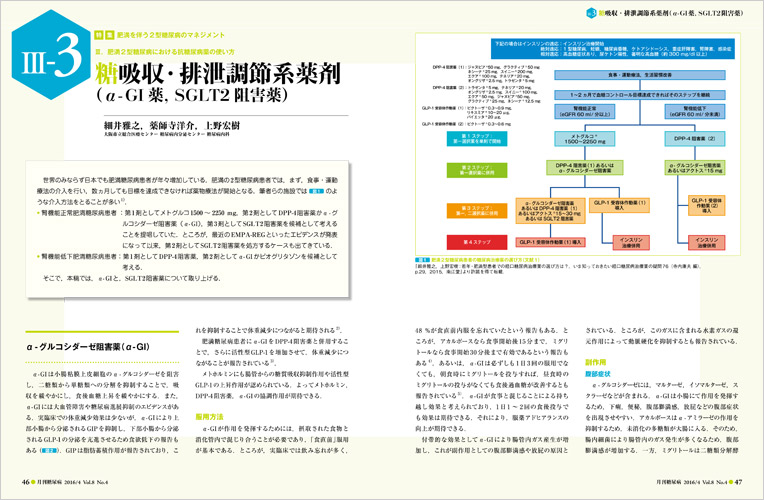764x500 pixels.
Task: Click legend line DPP-4阻害薬 (1): ジャヌビア 50 mg
Action: (486, 67)
